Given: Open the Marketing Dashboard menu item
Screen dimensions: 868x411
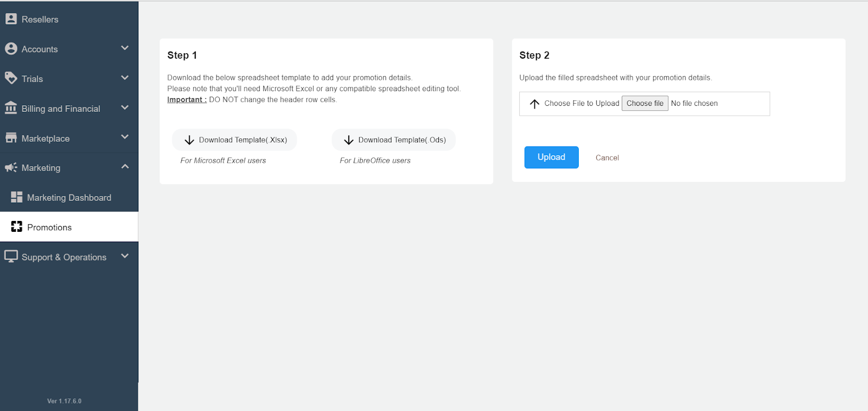Looking at the screenshot, I should pyautogui.click(x=69, y=198).
